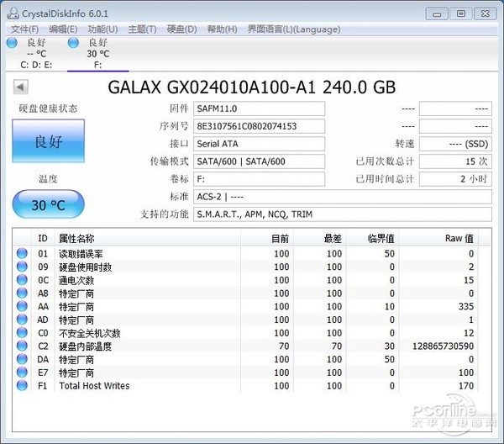This screenshot has width=504, height=444.
Task: Select the status circle for disk F:
Action: [73, 43]
